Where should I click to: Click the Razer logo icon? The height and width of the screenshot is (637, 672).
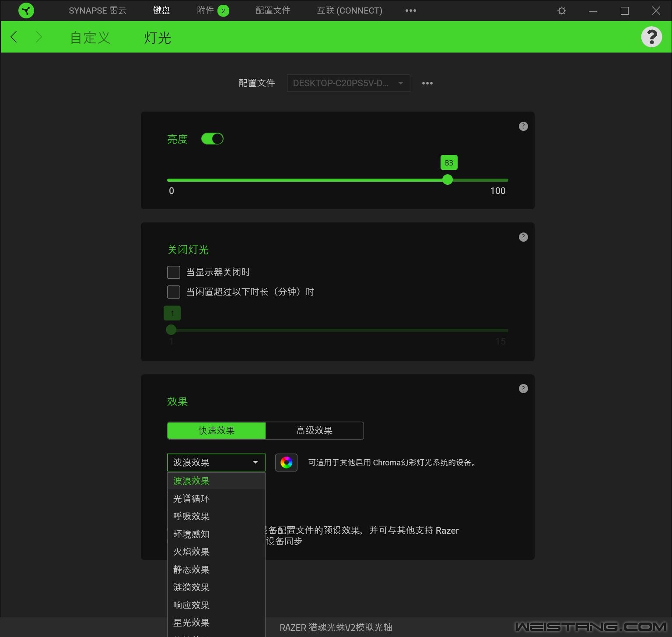click(26, 11)
